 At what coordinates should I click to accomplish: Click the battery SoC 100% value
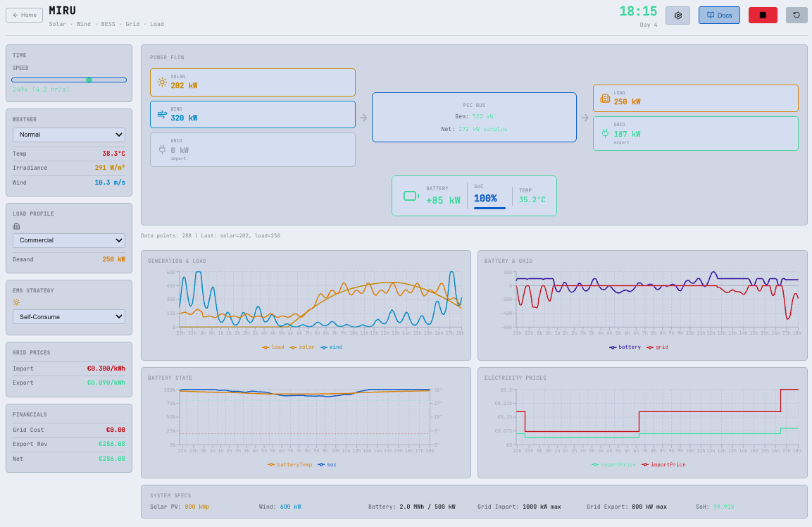click(x=485, y=199)
